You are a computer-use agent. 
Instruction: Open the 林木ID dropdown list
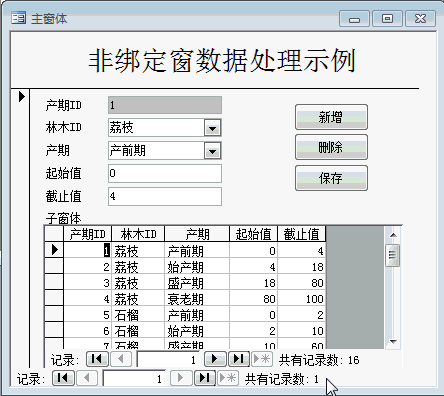[x=212, y=128]
